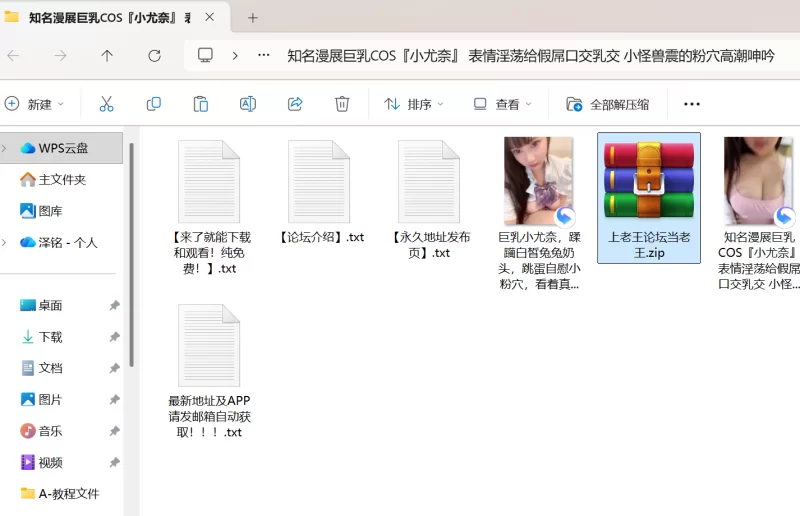This screenshot has height=516, width=800.
Task: Select the open folder tab title
Action: (109, 17)
